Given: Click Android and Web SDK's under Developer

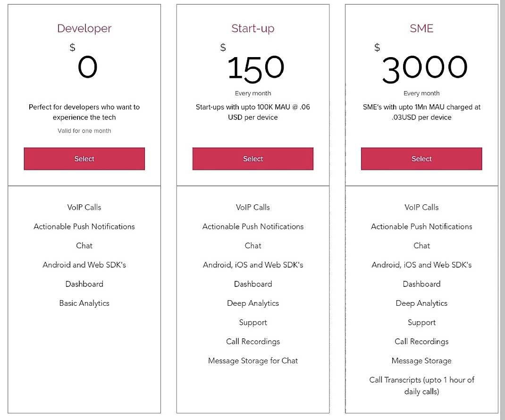Looking at the screenshot, I should 84,265.
